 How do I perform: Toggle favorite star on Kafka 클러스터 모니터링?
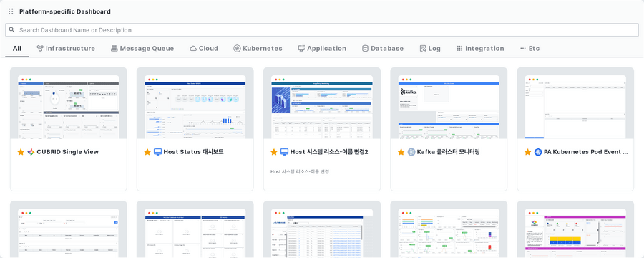(401, 152)
